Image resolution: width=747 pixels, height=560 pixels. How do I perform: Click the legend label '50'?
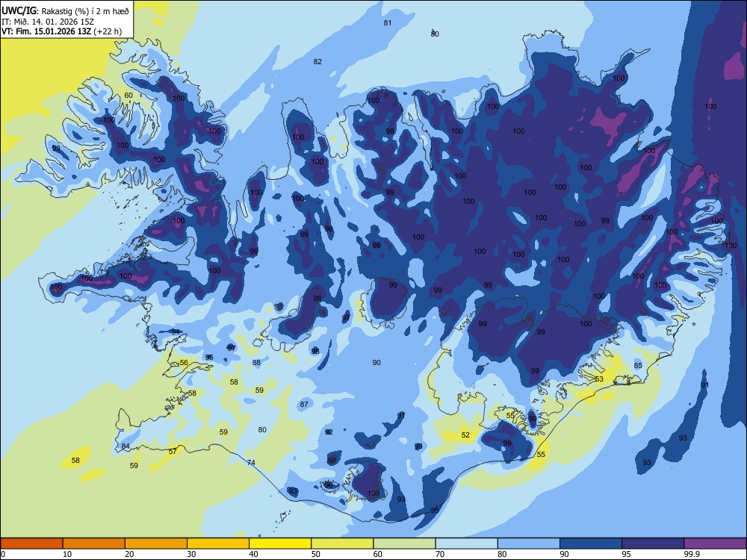316,554
